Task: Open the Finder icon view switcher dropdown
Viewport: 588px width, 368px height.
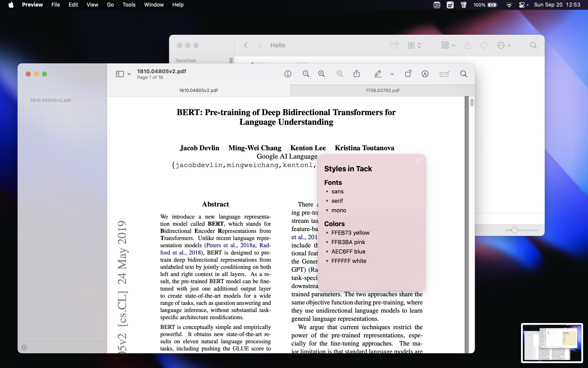Action: point(414,45)
